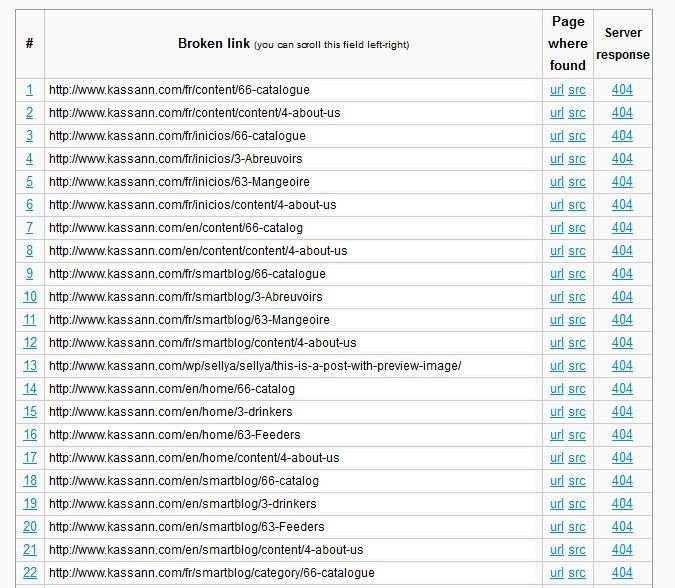Click 404 for this-is-a-post-with-preview-image row
The width and height of the screenshot is (675, 588).
[x=622, y=366]
